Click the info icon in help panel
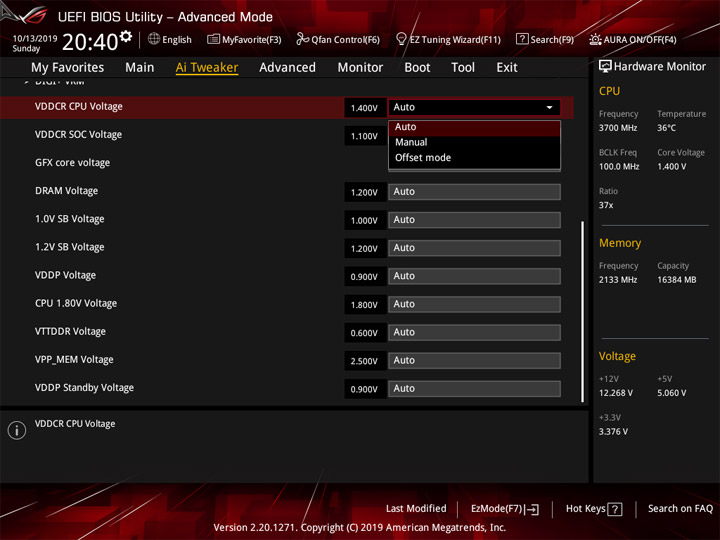The width and height of the screenshot is (720, 540). 17,430
